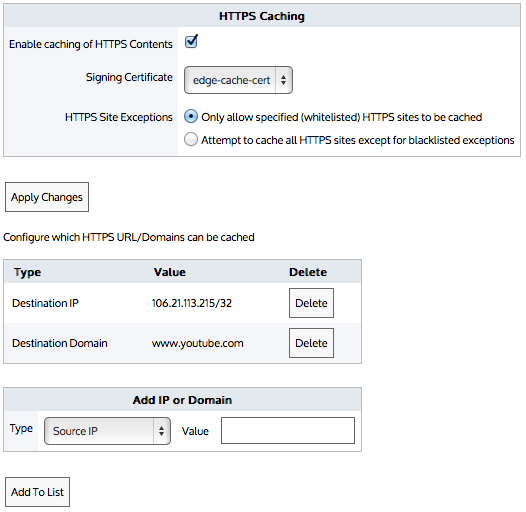Select cache all except blacklisted radio option
Image resolution: width=526 pixels, height=512 pixels.
click(191, 139)
